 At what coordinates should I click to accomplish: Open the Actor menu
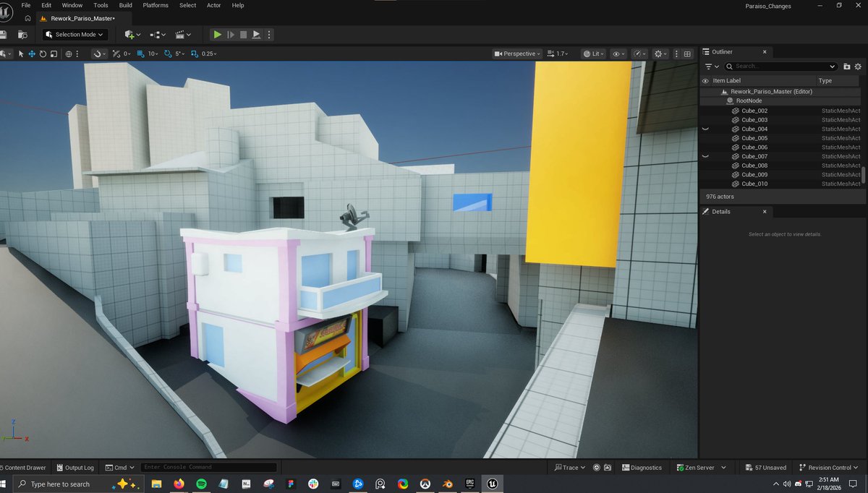214,6
